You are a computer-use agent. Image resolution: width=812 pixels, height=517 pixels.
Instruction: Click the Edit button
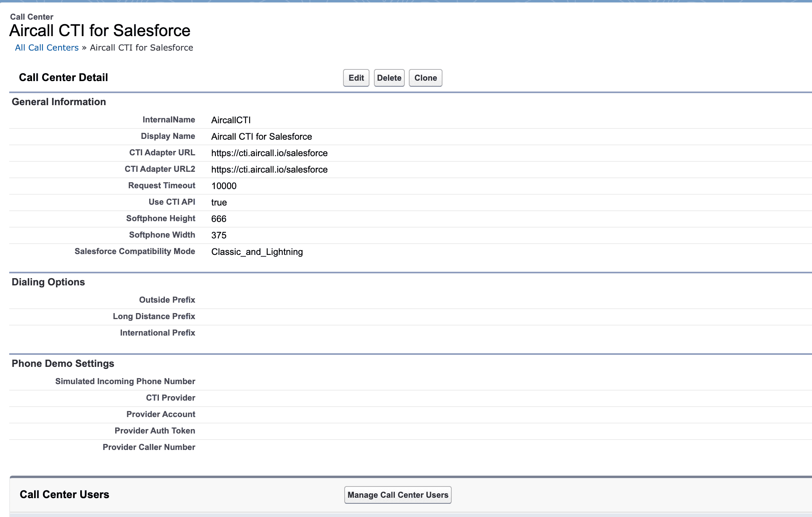tap(356, 78)
